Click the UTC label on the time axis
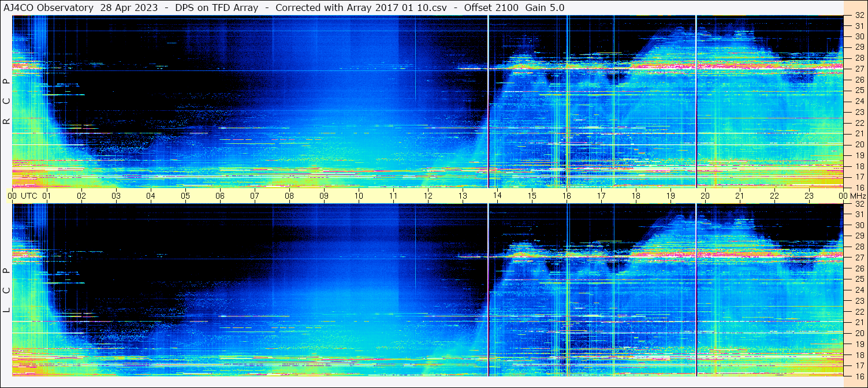 click(x=29, y=196)
